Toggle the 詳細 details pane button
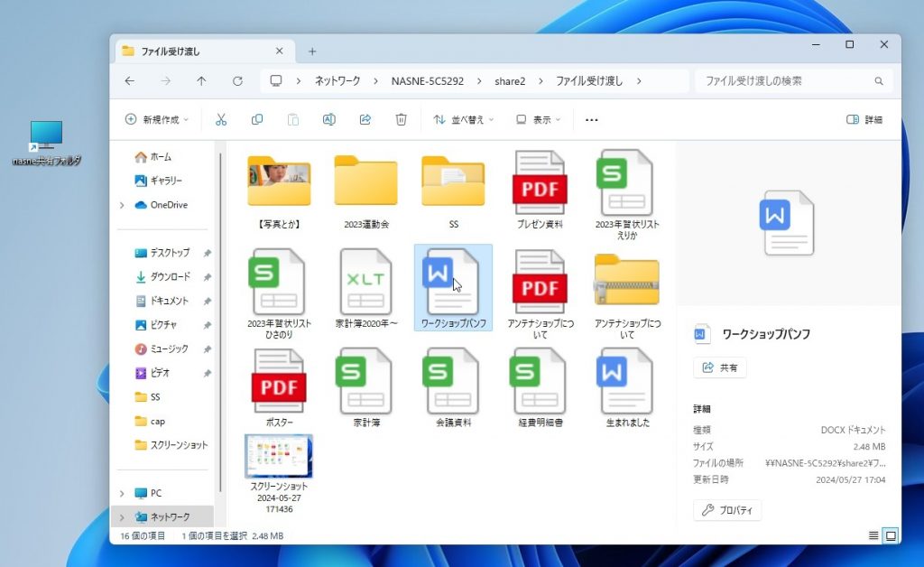This screenshot has width=924, height=567. (x=864, y=120)
